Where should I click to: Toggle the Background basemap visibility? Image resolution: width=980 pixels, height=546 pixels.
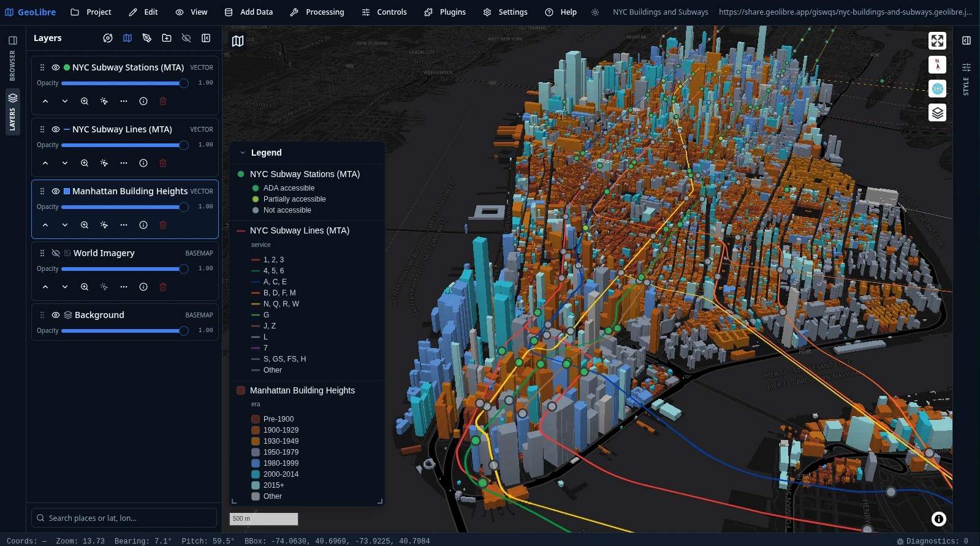pyautogui.click(x=56, y=315)
